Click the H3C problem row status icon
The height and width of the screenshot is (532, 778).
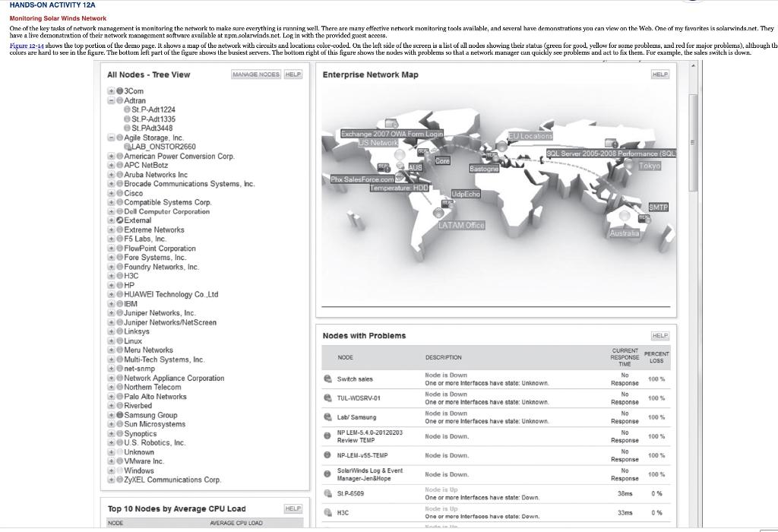coord(327,513)
